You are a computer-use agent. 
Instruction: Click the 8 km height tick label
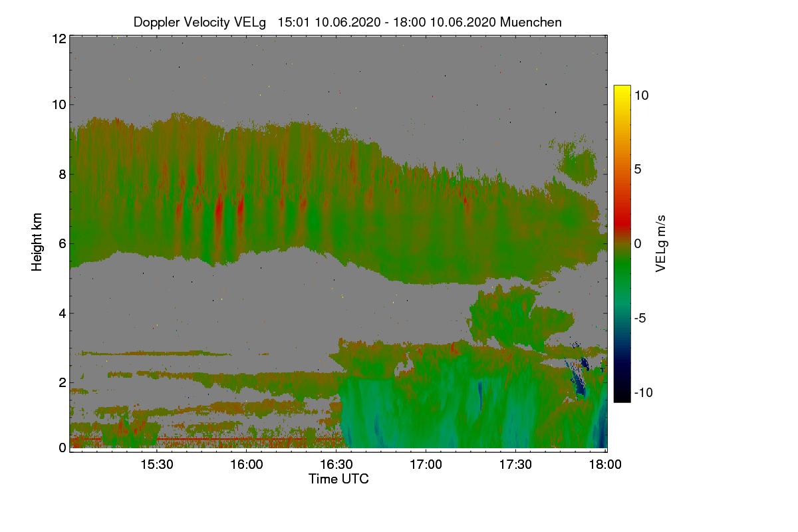62,174
